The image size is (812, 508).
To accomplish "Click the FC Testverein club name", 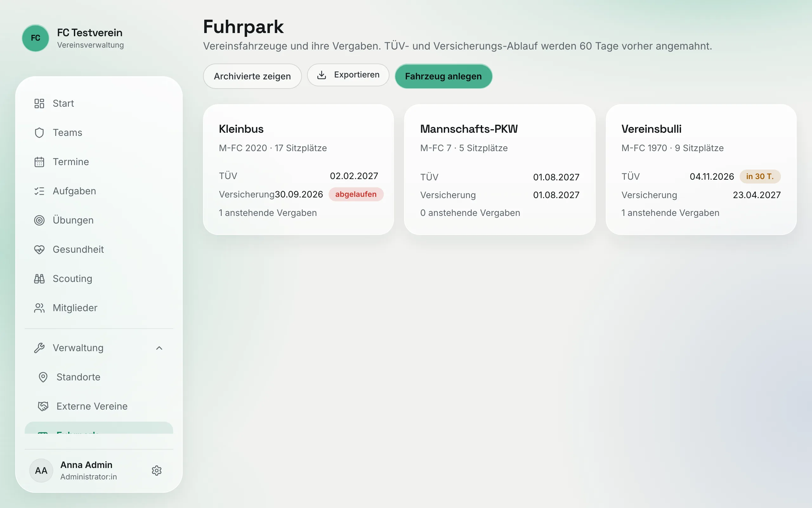I will tap(89, 33).
